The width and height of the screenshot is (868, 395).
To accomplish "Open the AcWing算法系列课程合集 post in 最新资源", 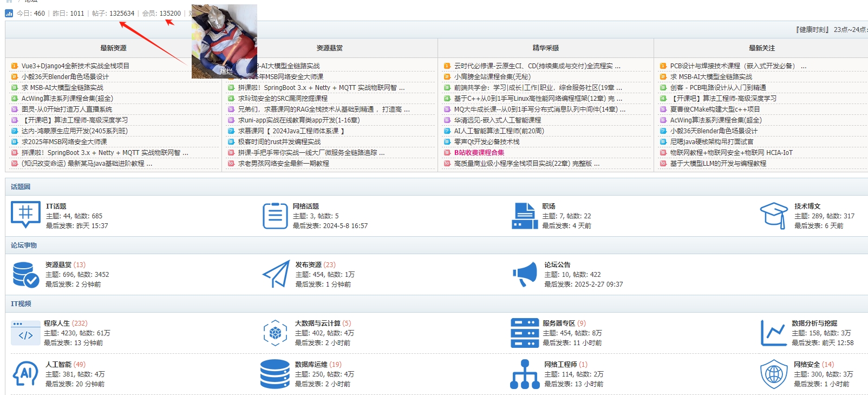I will pyautogui.click(x=67, y=98).
